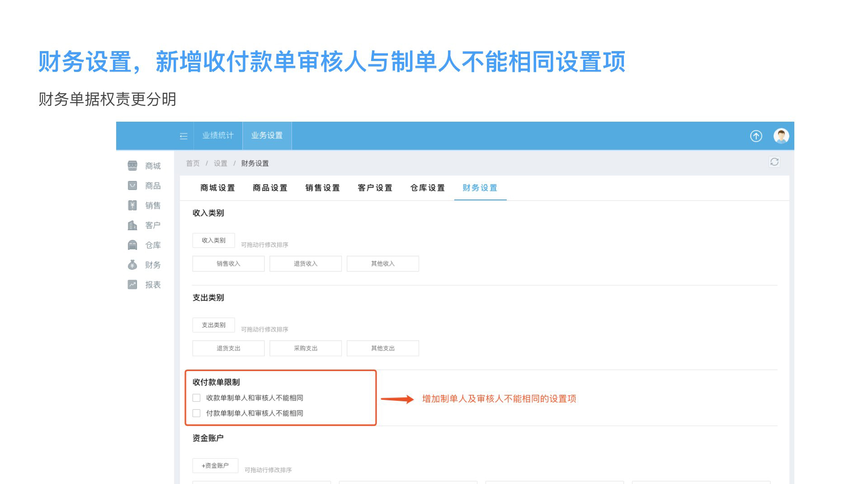Click the +资金账户 button
This screenshot has width=868, height=484.
pyautogui.click(x=215, y=465)
